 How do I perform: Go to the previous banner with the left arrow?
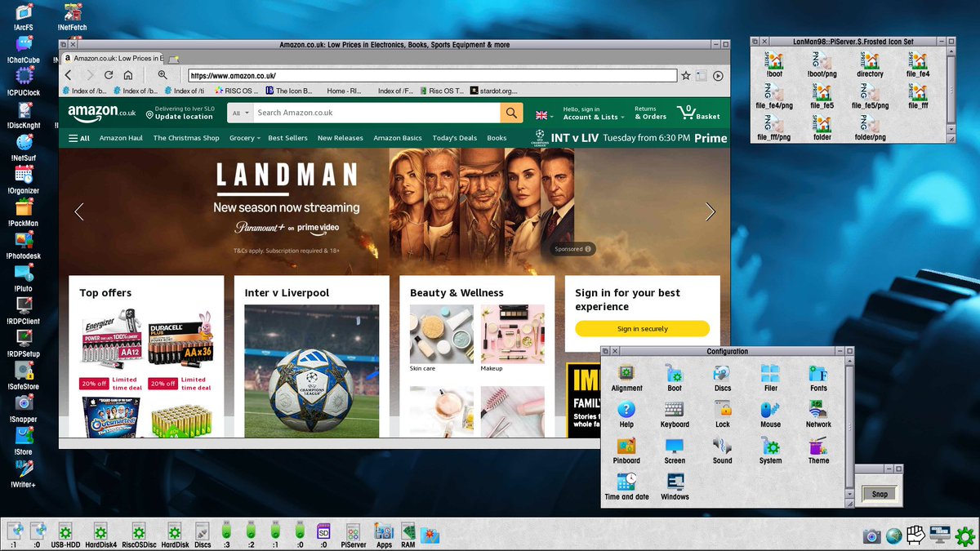(x=79, y=212)
